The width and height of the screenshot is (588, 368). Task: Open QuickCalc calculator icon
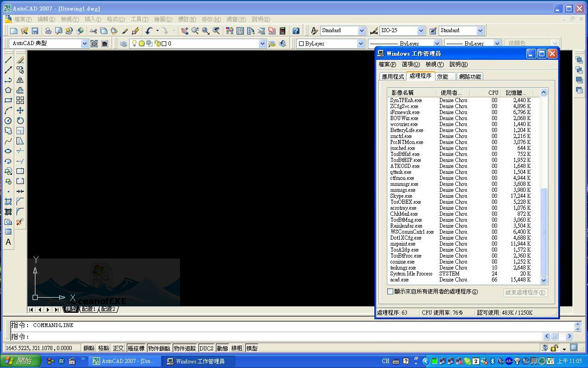(283, 31)
